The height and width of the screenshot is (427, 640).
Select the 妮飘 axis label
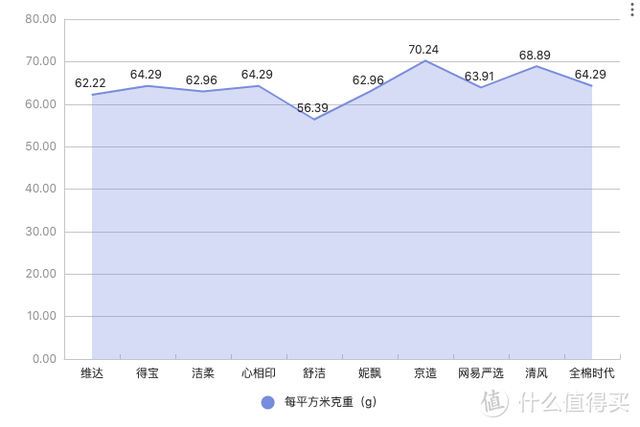pyautogui.click(x=369, y=373)
